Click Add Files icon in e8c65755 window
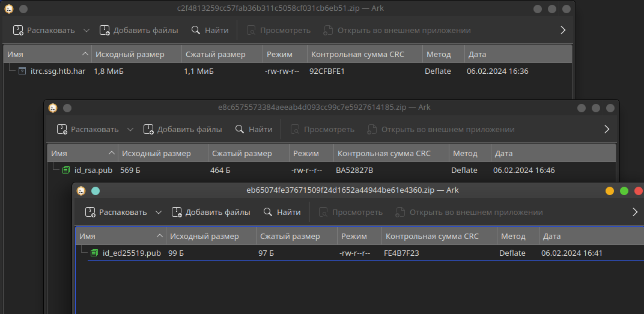This screenshot has height=314, width=644. 148,129
